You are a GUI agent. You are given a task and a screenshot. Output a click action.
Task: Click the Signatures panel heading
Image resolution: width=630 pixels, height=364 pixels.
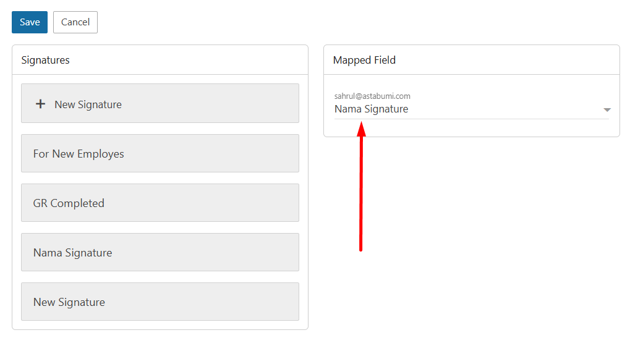45,60
